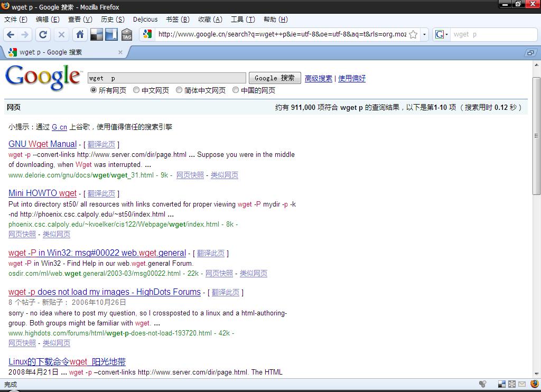Viewport: 541px width, 392px height.
Task: Open the tab list icon at right of tab bar
Action: [530, 52]
